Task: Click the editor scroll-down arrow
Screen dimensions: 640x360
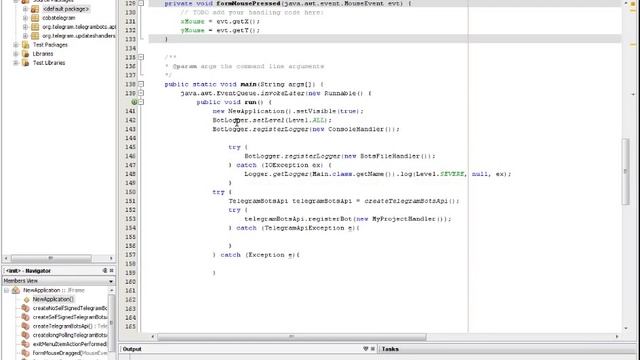Action: [x=626, y=328]
